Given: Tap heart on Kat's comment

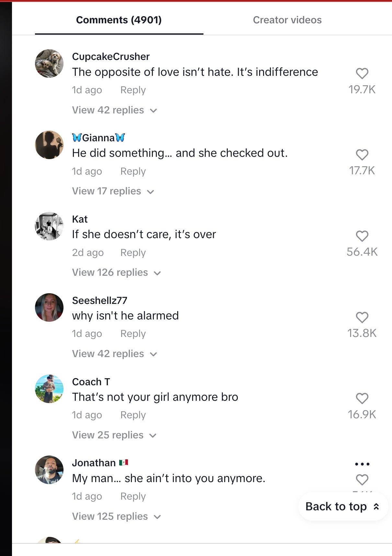Looking at the screenshot, I should (x=362, y=236).
